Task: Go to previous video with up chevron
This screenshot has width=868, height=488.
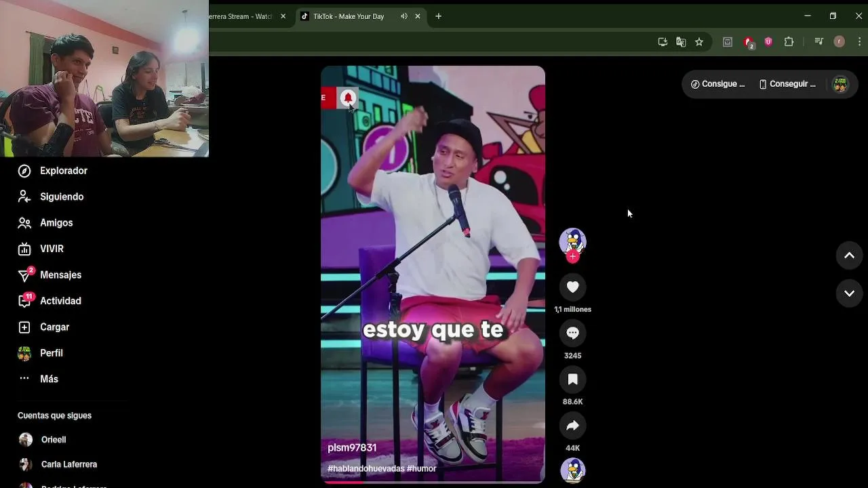Action: point(849,256)
